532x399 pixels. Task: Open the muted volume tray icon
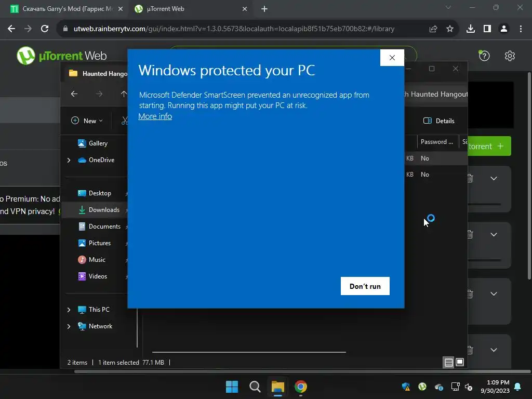[469, 387]
